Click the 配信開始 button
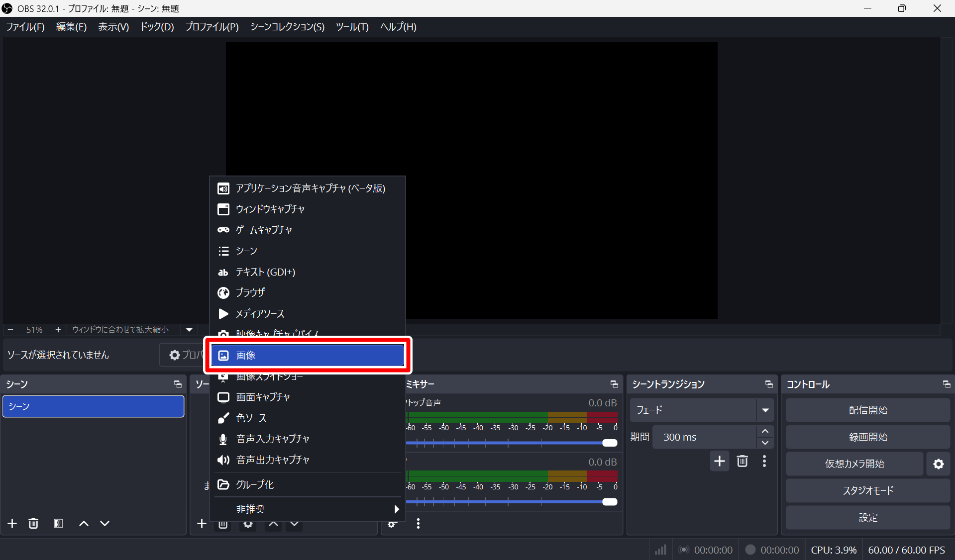The width and height of the screenshot is (955, 560). click(x=867, y=410)
